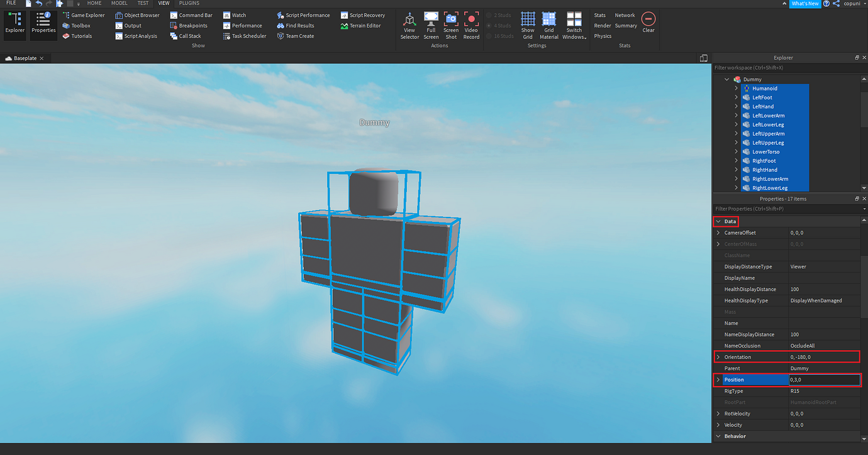Open the FILE menu
Viewport: 868px width, 455px height.
click(10, 3)
